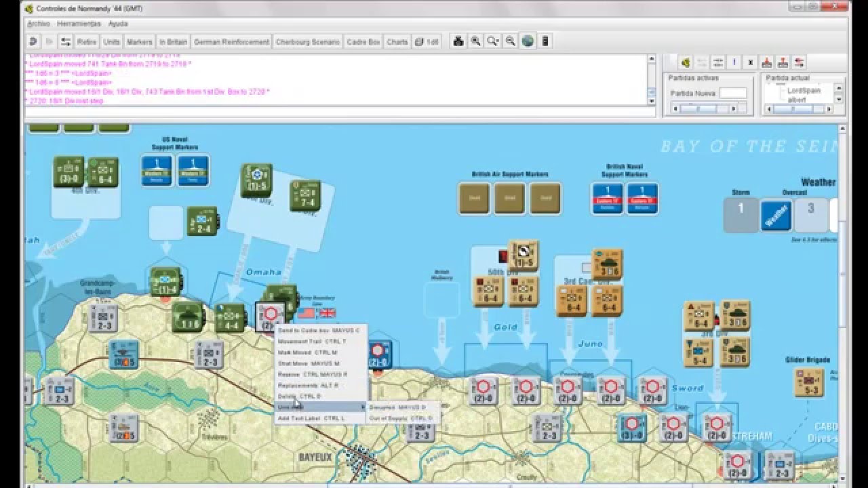The image size is (868, 488).
Task: Choose Send to Cadre box in context menu
Action: point(320,330)
